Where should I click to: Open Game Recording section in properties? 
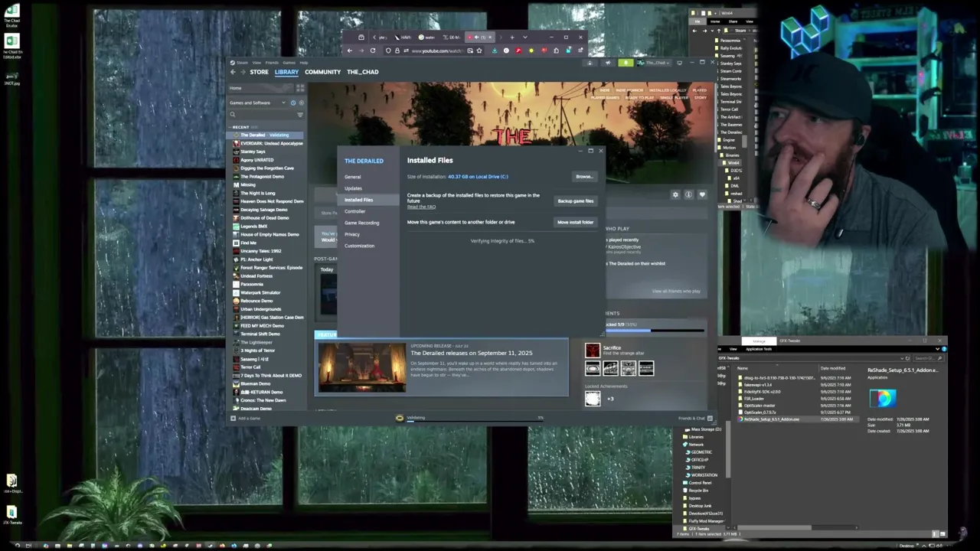361,223
